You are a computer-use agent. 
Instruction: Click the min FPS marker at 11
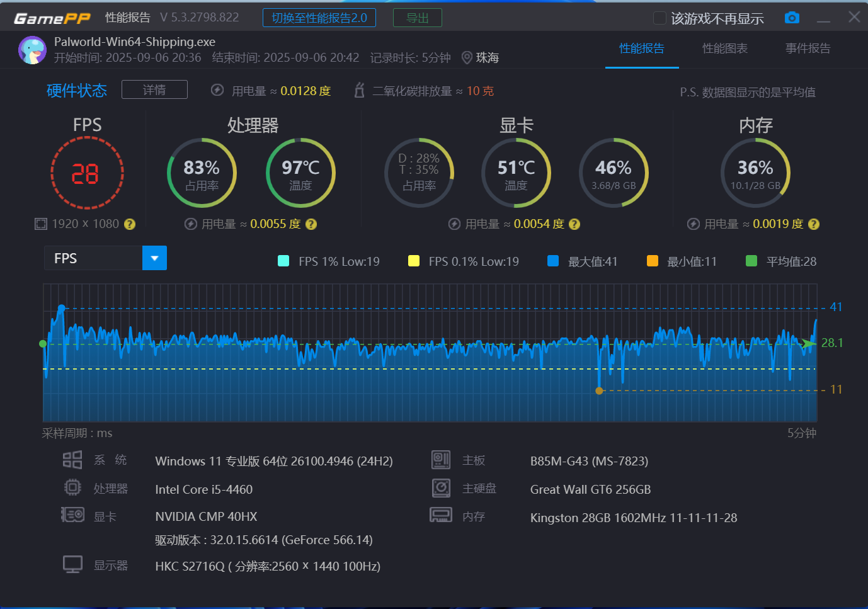(599, 390)
